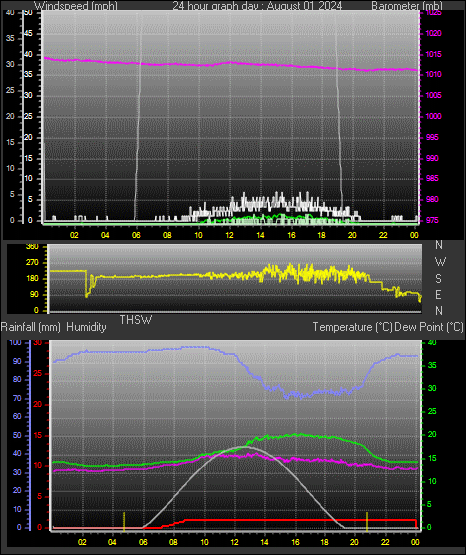This screenshot has width=466, height=555.
Task: Click barometer axis value 1020
Action: tap(433, 34)
